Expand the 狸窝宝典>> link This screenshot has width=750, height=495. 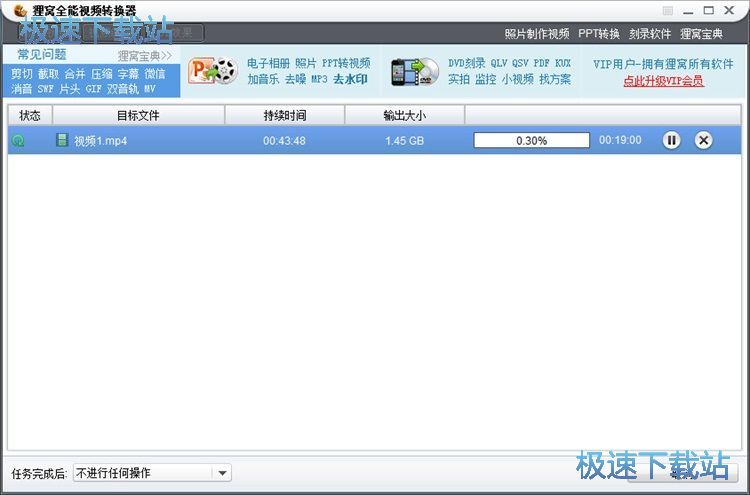click(145, 55)
